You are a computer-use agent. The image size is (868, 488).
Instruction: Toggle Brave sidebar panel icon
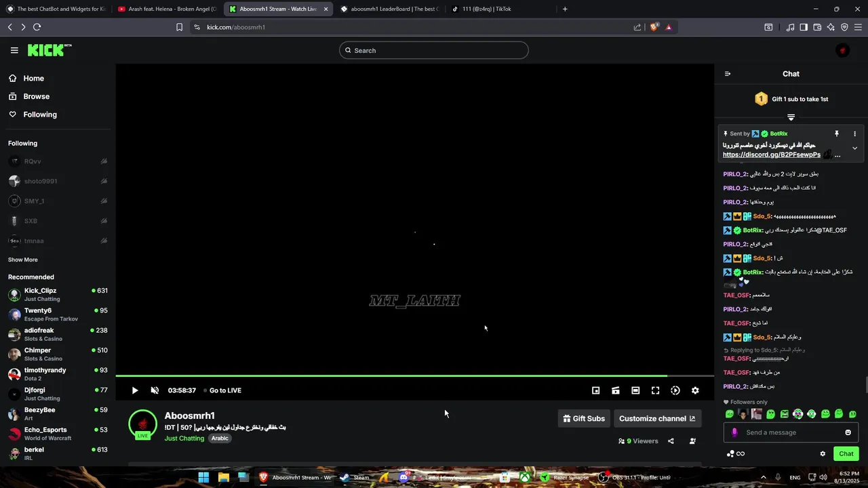click(x=804, y=27)
